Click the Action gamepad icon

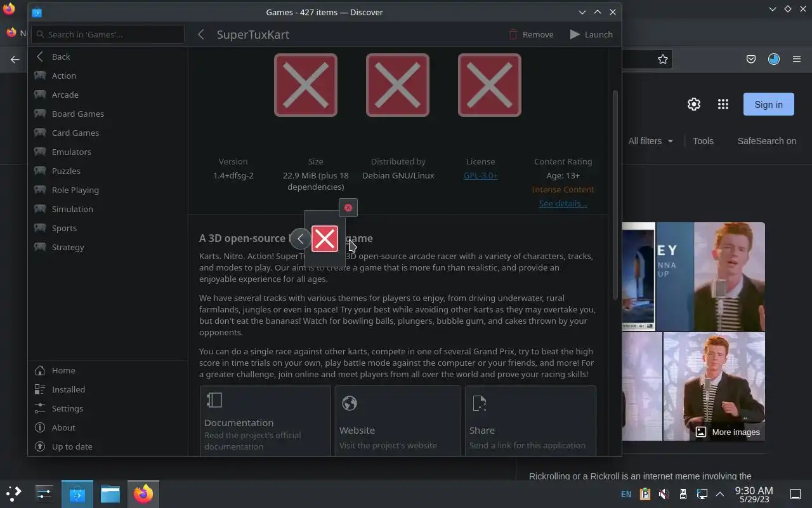click(40, 76)
